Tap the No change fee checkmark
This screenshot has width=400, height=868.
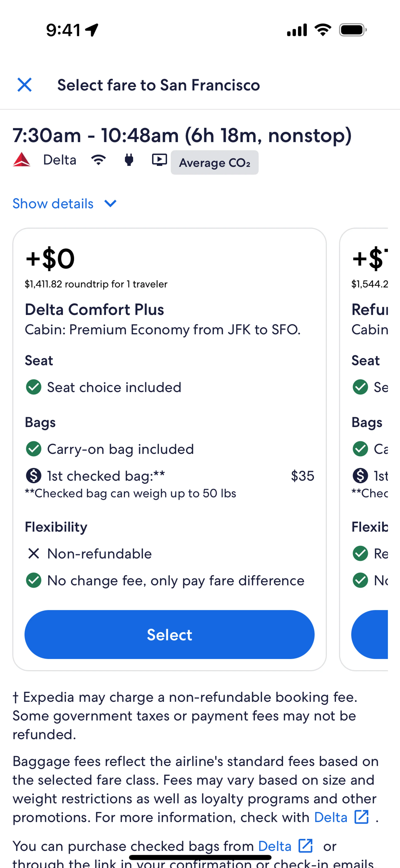pos(34,580)
